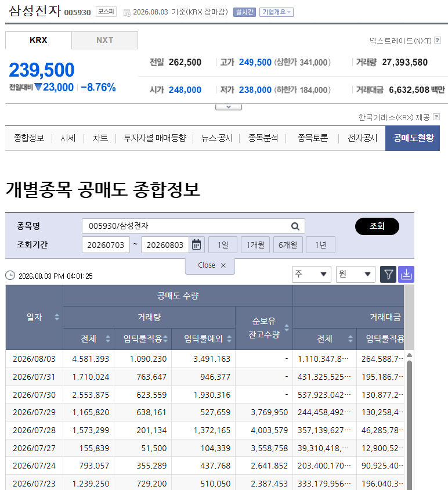Open the 종합정보 tab
The height and width of the screenshot is (490, 448).
[x=29, y=138]
